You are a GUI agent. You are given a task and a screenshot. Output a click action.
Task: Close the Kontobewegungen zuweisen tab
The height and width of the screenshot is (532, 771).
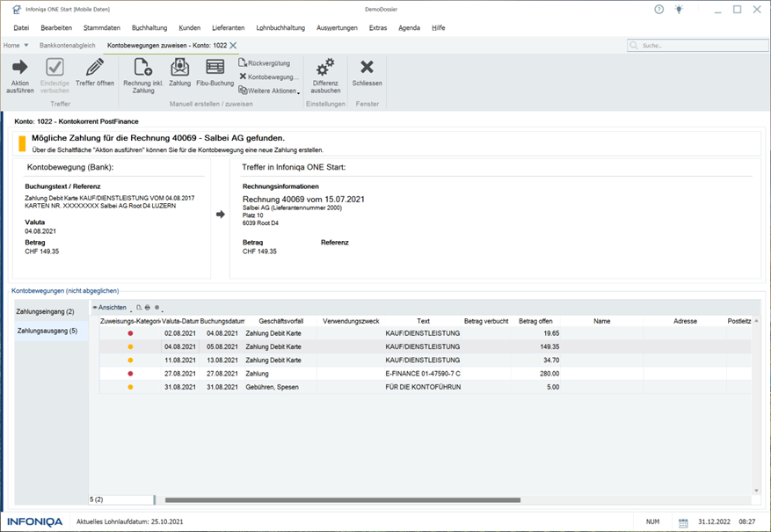[x=233, y=45]
